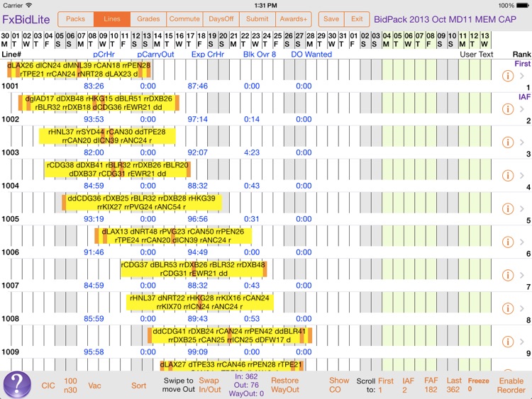Tap the Rank column header
This screenshot has height=399, width=532.
[522, 55]
